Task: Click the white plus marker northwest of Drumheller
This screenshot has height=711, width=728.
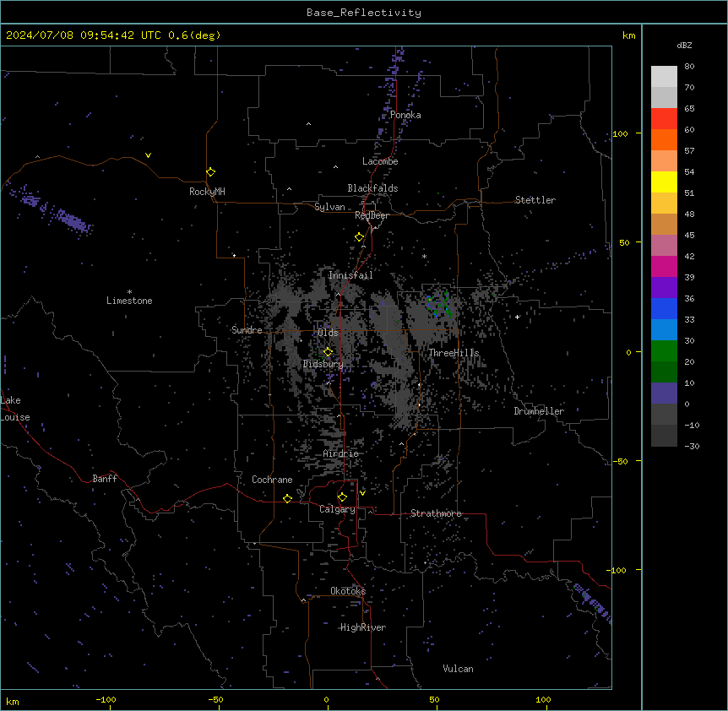Action: tap(517, 317)
